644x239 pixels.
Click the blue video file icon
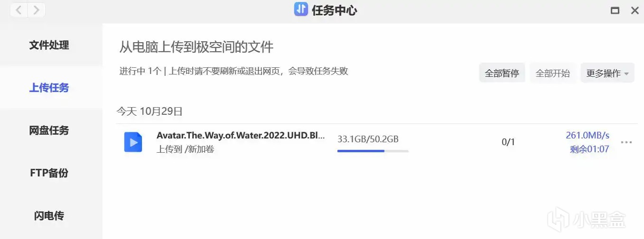[x=133, y=142]
